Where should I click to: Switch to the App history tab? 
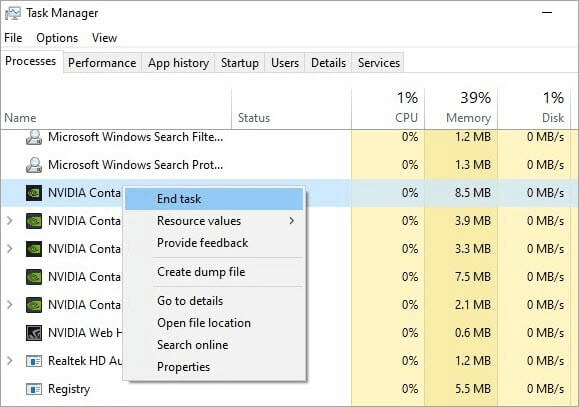[179, 63]
